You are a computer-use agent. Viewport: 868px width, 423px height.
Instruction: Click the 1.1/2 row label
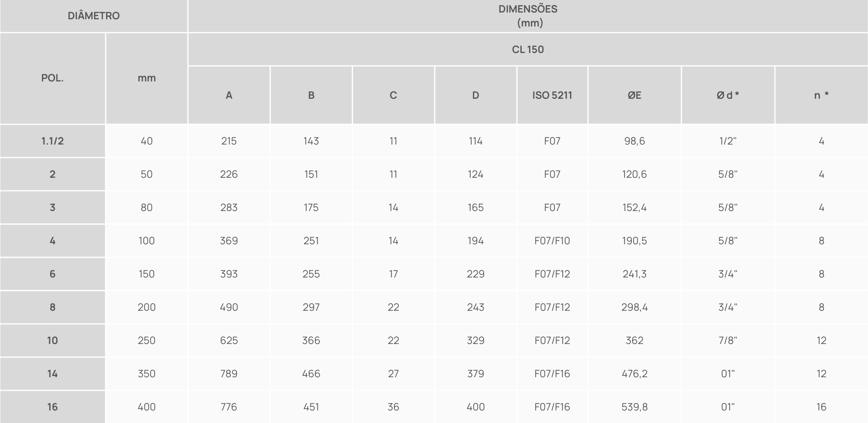[x=53, y=141]
